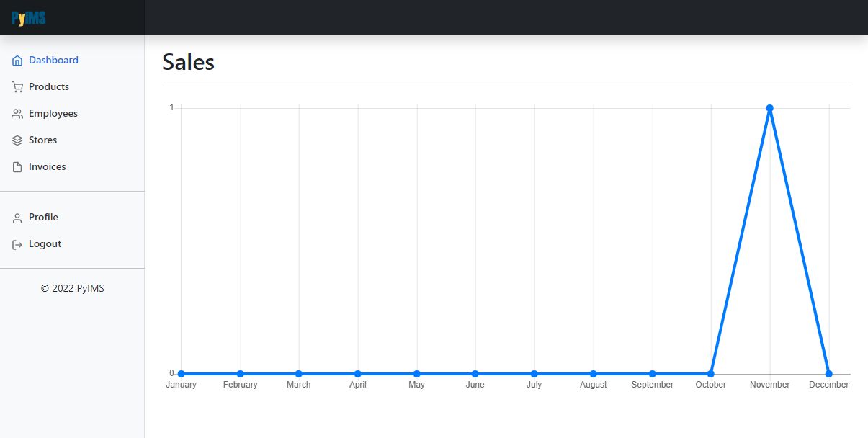Click the January data point
Image resolution: width=868 pixels, height=438 pixels.
(182, 374)
